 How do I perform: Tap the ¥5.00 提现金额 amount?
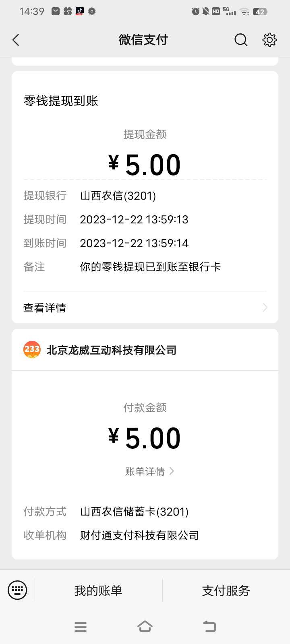145,165
